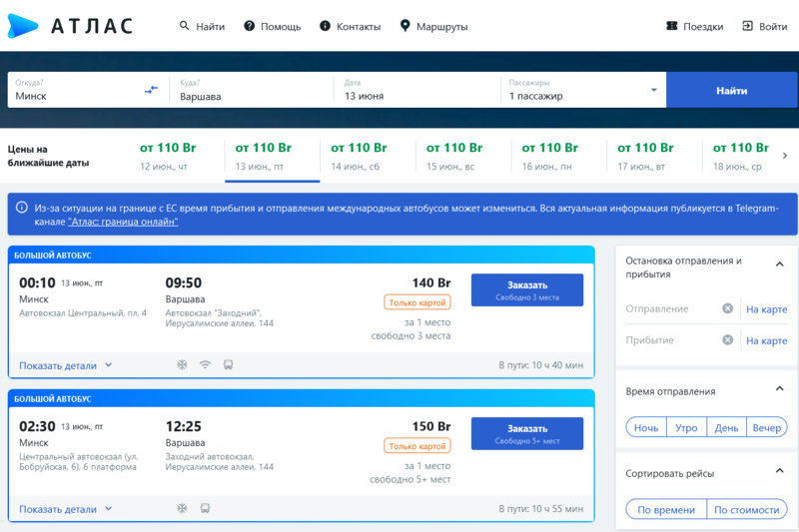This screenshot has height=532, width=799.
Task: Toggle the Утро departure time filter
Action: click(686, 427)
